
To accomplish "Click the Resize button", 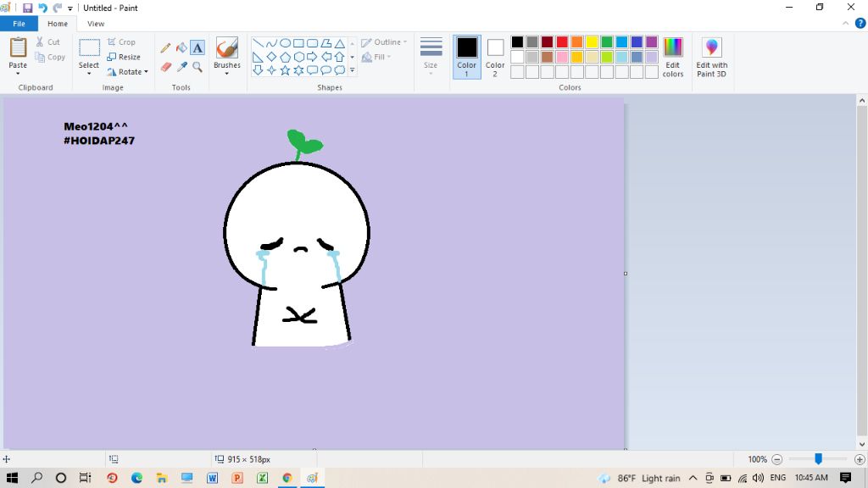I will [124, 57].
